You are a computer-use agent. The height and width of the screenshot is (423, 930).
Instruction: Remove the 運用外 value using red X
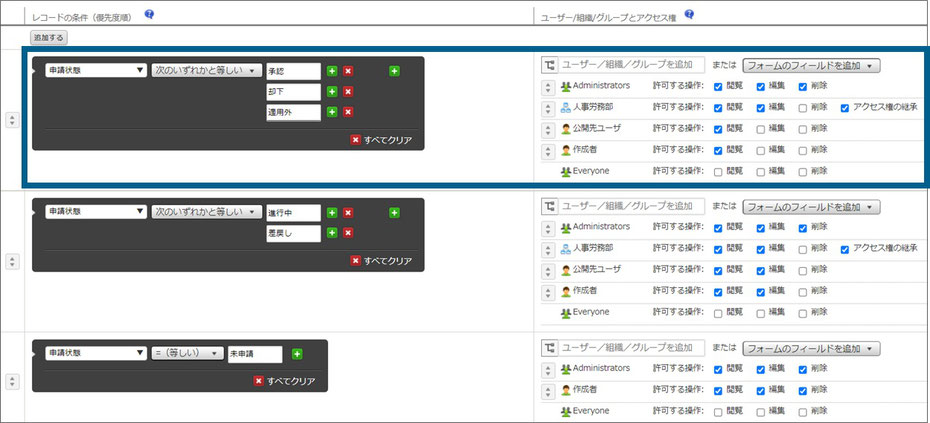click(x=348, y=113)
